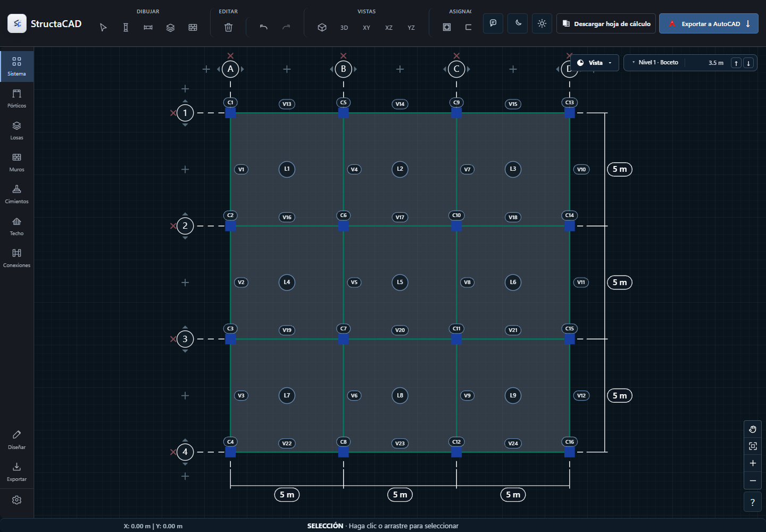Select slab label L5

[x=400, y=282]
